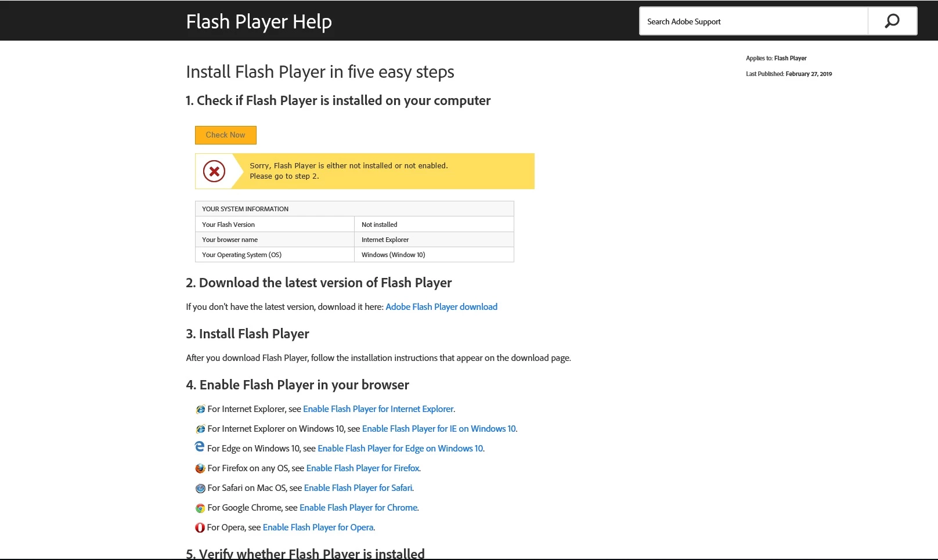Click the Check Now button

[225, 135]
